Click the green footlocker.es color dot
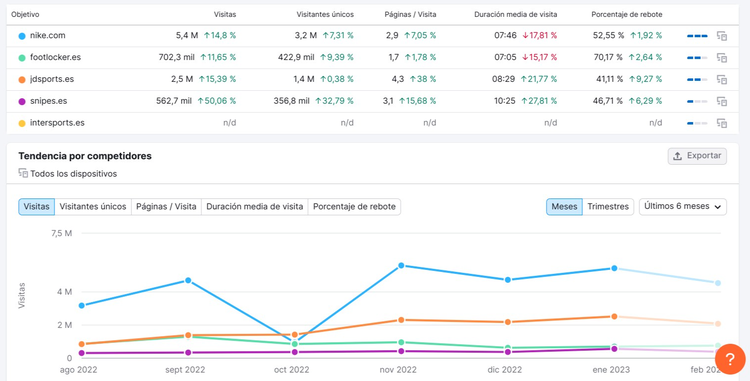Viewport: 750px width, 381px height. pos(22,58)
